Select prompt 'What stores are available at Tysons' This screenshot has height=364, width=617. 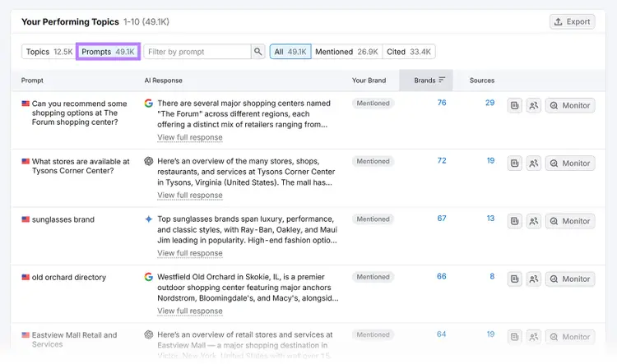point(81,166)
